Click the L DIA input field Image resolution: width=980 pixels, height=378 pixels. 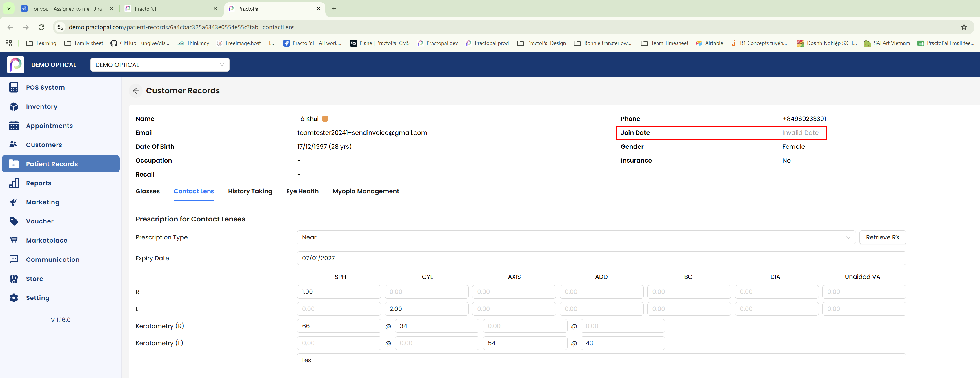[777, 309]
